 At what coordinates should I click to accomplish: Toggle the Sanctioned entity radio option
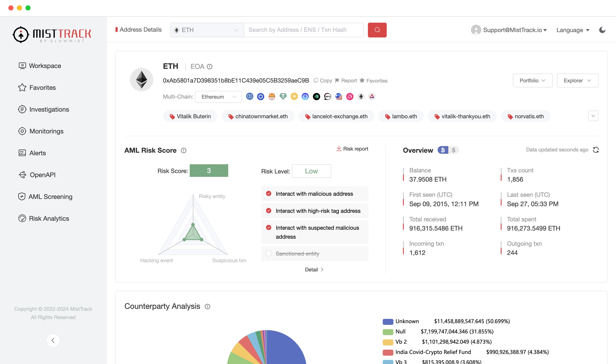point(269,253)
